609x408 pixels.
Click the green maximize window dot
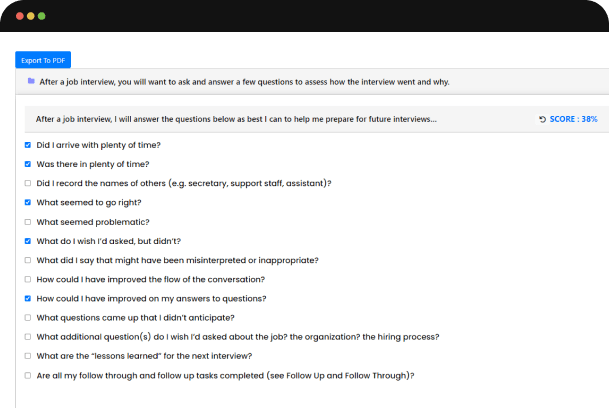coord(42,17)
